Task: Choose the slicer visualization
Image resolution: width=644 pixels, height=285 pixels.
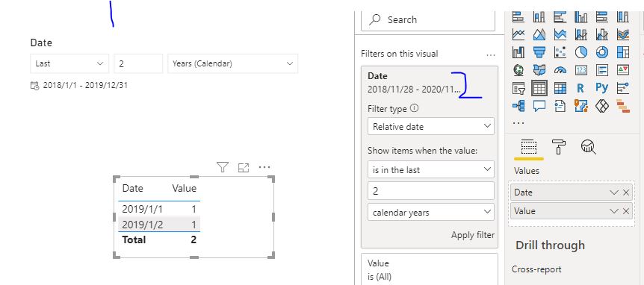Action: click(x=518, y=88)
